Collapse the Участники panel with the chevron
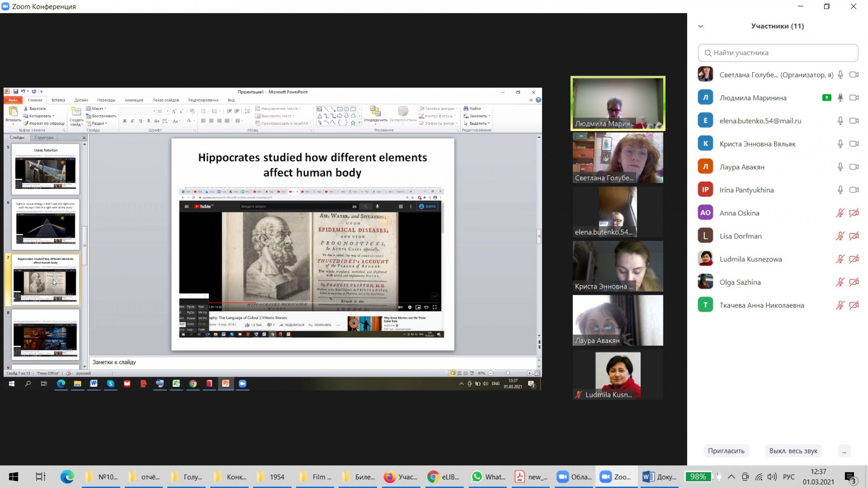 (x=701, y=26)
